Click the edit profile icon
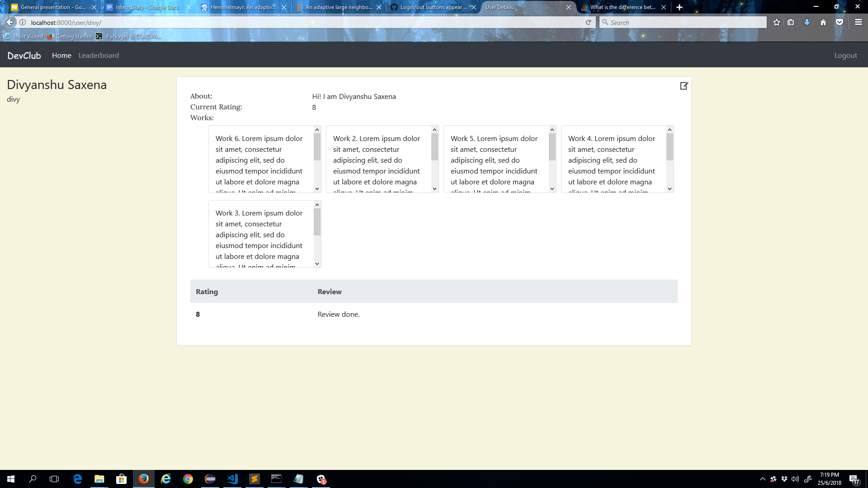The image size is (868, 488). (x=684, y=86)
